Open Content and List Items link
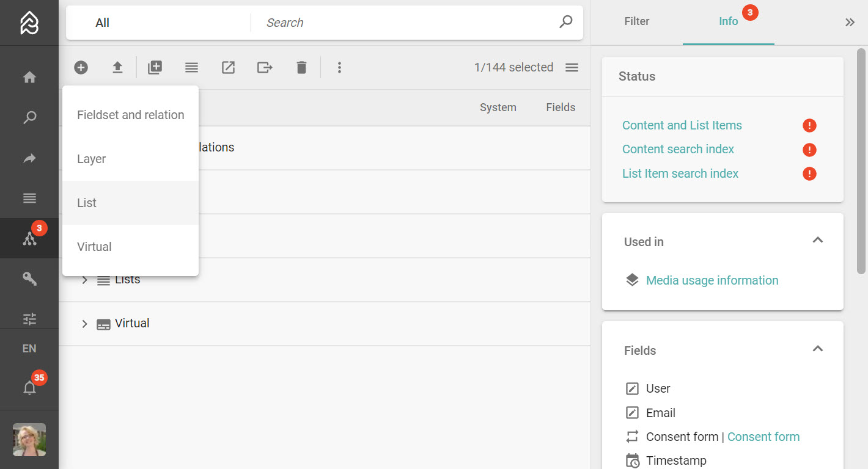 [682, 125]
